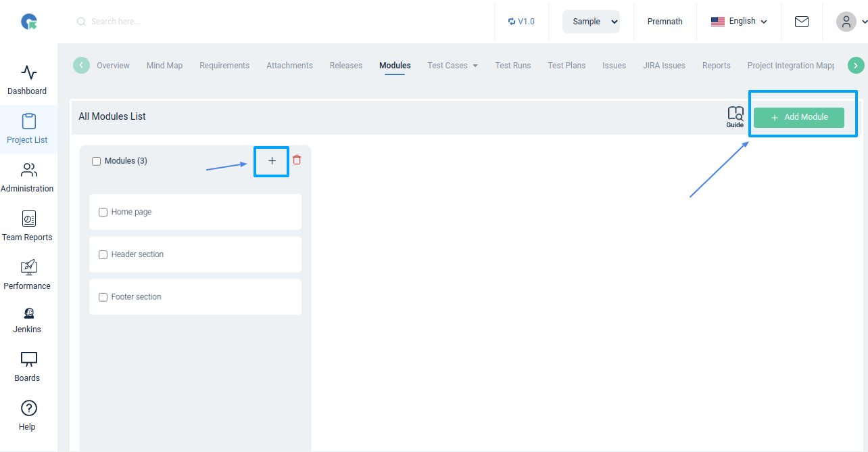Open the Dashboard sidebar item
The image size is (868, 452).
click(x=28, y=81)
